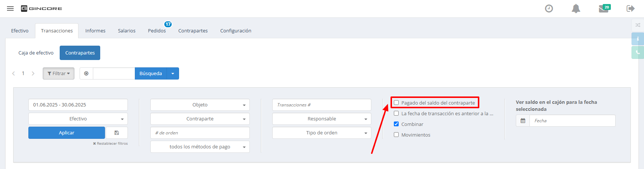Click the Fecha input field

[573, 121]
